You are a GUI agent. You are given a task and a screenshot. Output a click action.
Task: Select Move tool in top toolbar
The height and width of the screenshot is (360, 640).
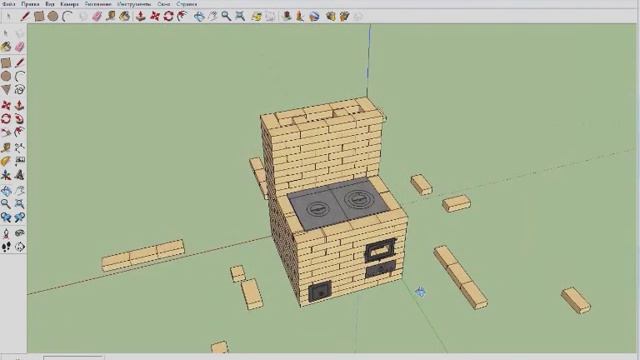point(155,16)
